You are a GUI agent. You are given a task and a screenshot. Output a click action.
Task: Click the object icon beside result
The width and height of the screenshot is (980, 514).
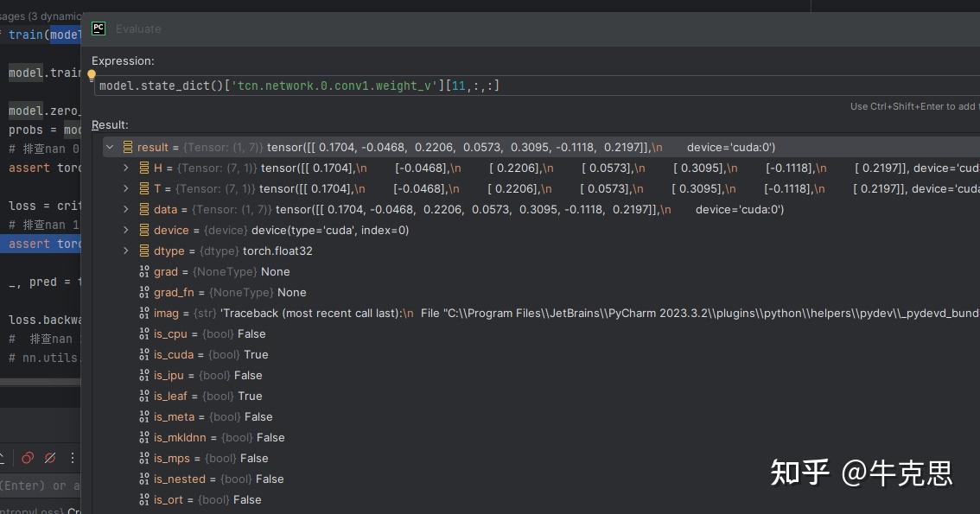pos(128,147)
